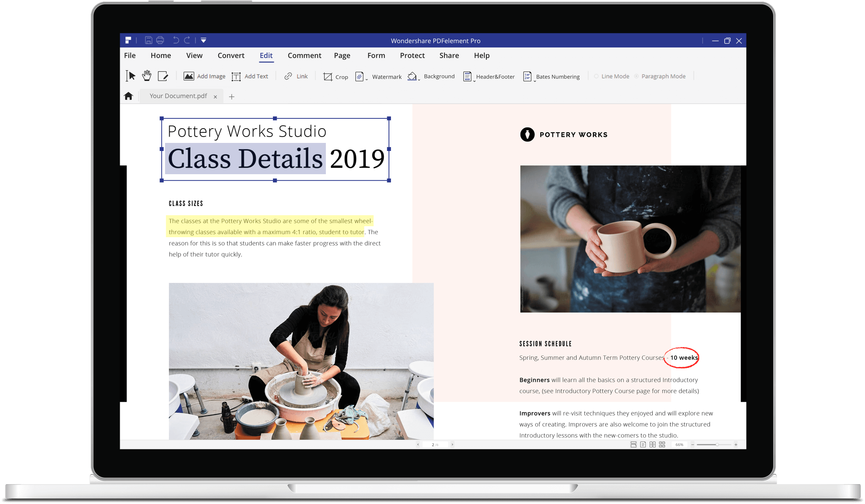The image size is (865, 504).
Task: Open the Protect menu tab
Action: pyautogui.click(x=412, y=55)
